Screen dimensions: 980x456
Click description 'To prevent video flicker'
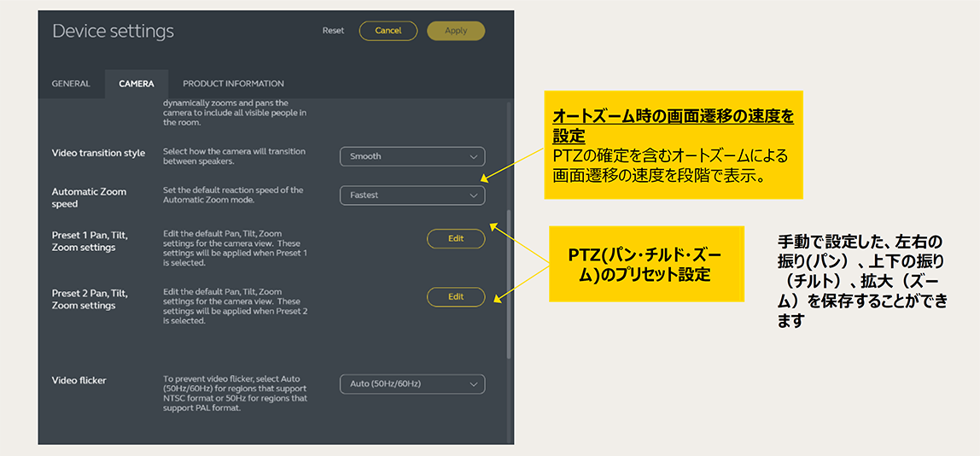(236, 394)
